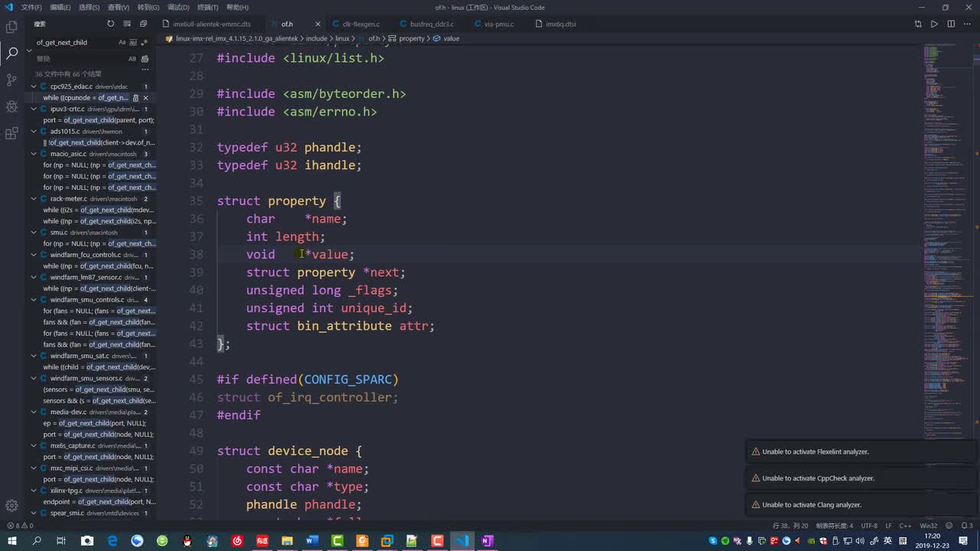Dismiss the cpunode search match

[145, 98]
